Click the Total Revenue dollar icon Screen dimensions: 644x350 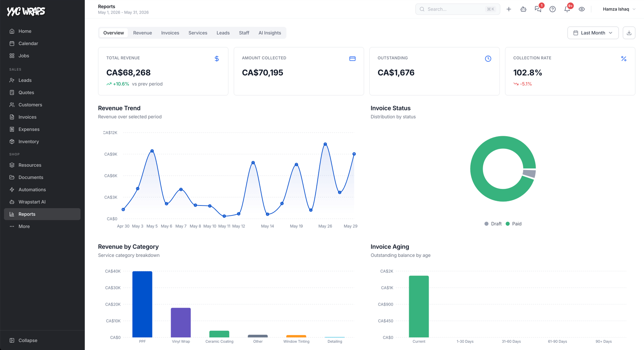217,59
